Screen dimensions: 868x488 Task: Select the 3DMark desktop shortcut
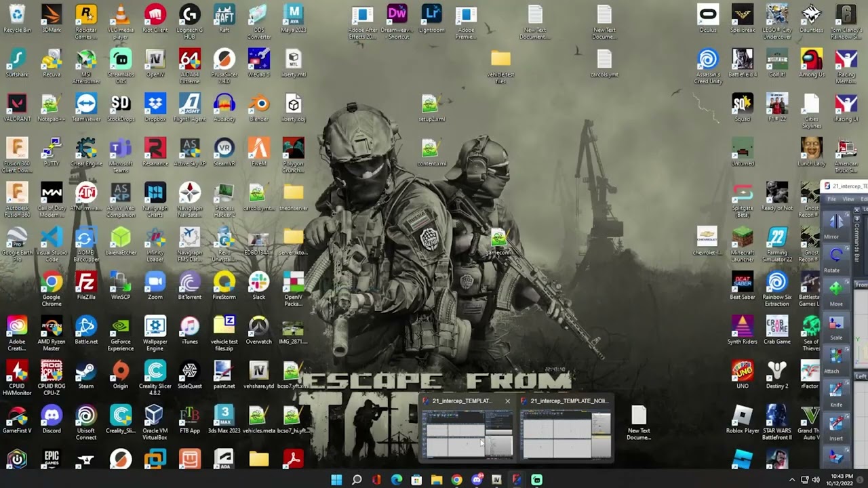(x=52, y=19)
